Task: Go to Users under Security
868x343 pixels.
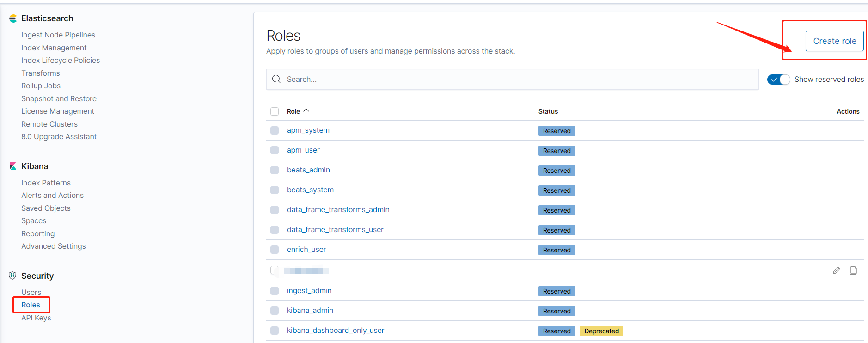Action: point(31,292)
